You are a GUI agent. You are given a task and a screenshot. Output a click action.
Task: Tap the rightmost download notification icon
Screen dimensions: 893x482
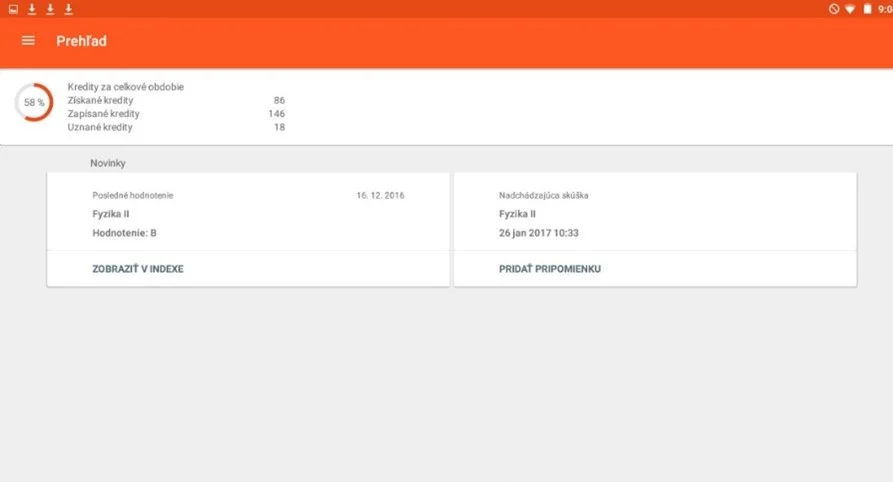click(x=69, y=9)
